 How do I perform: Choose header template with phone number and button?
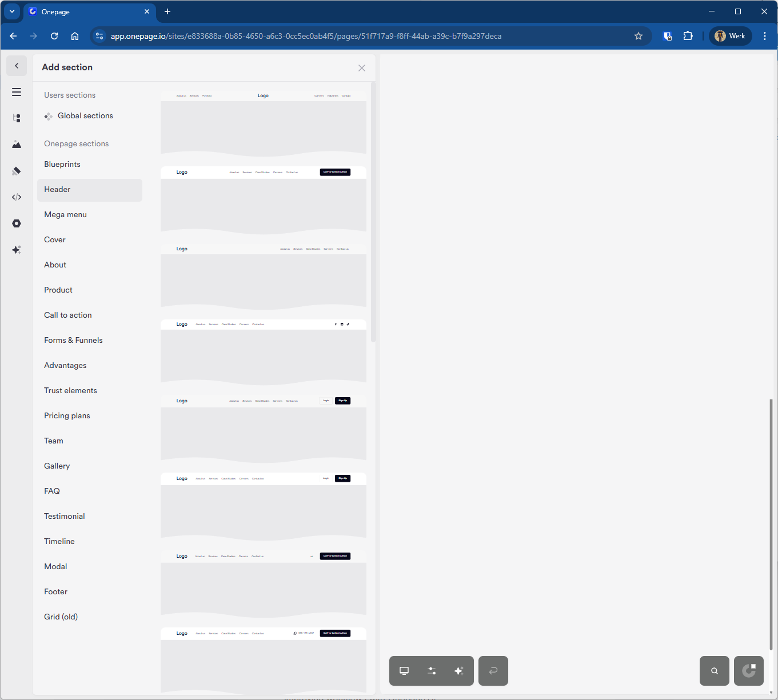tap(264, 661)
